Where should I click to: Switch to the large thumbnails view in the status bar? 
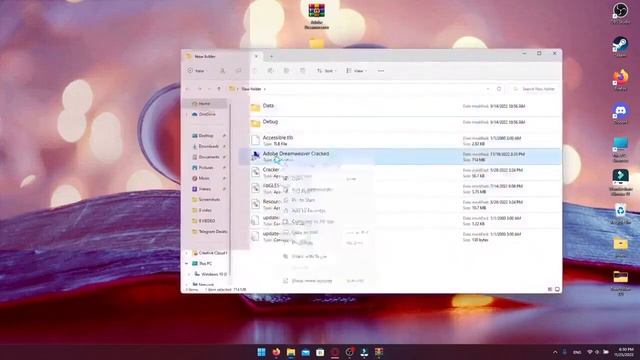(x=558, y=289)
